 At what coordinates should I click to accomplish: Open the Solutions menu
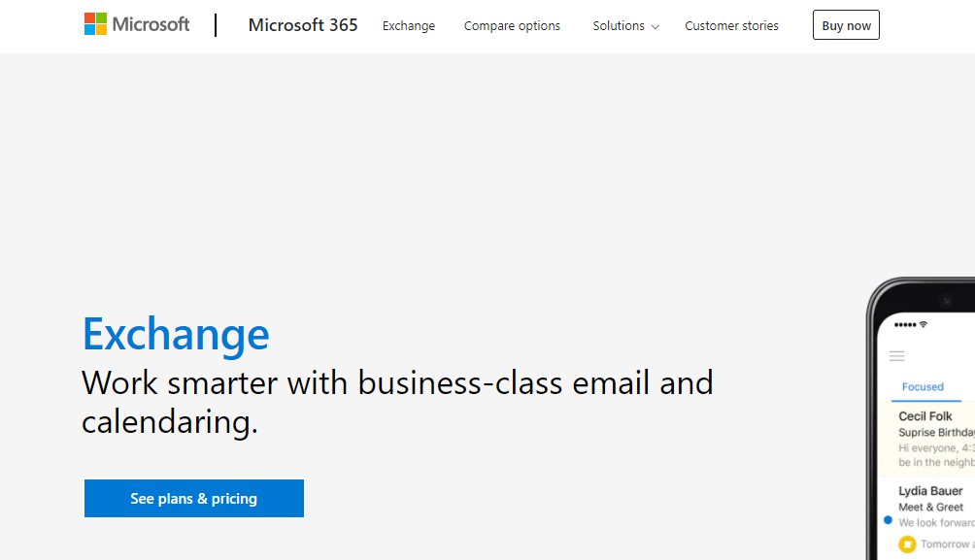pos(625,25)
